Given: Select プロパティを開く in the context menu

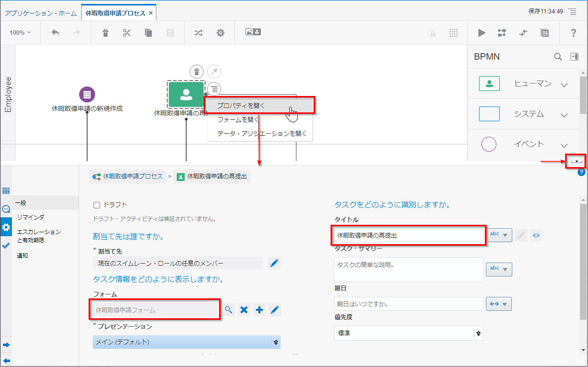Looking at the screenshot, I should coord(241,105).
